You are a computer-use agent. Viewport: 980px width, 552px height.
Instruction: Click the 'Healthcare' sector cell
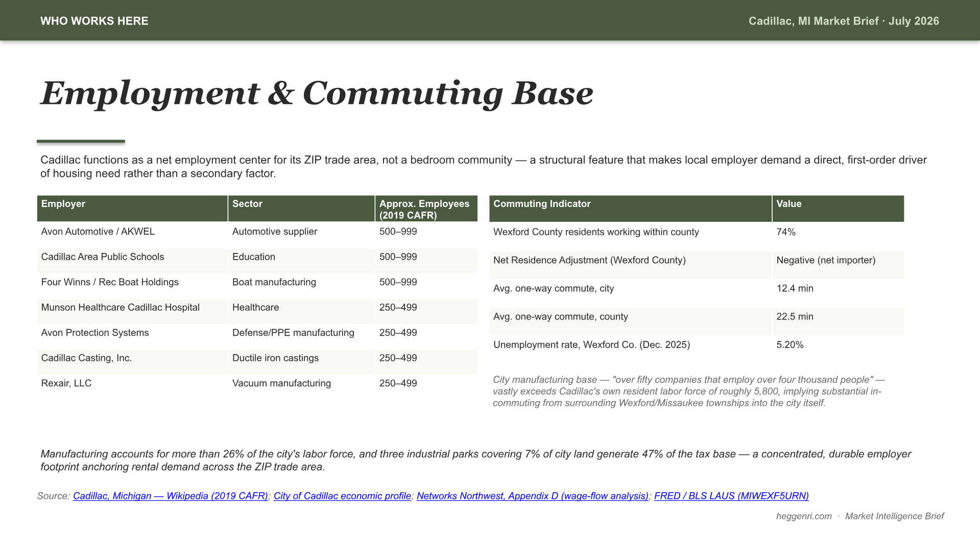pyautogui.click(x=301, y=311)
